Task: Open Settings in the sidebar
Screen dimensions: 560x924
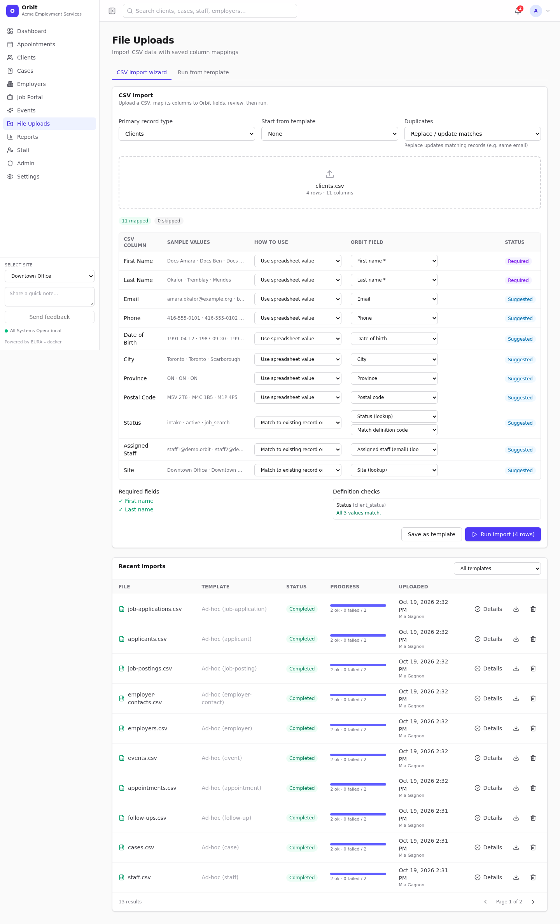Action: click(x=49, y=177)
